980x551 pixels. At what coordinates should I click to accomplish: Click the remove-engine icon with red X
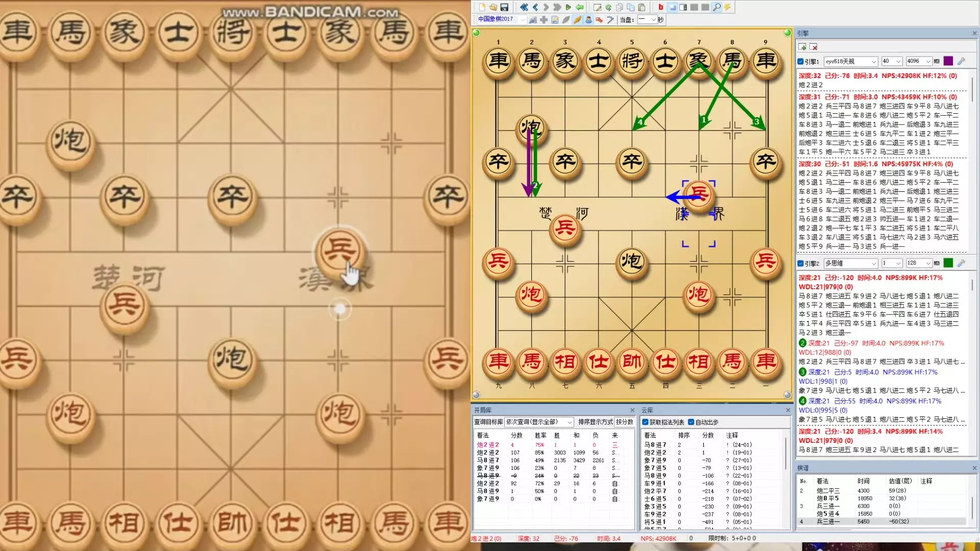click(x=814, y=47)
